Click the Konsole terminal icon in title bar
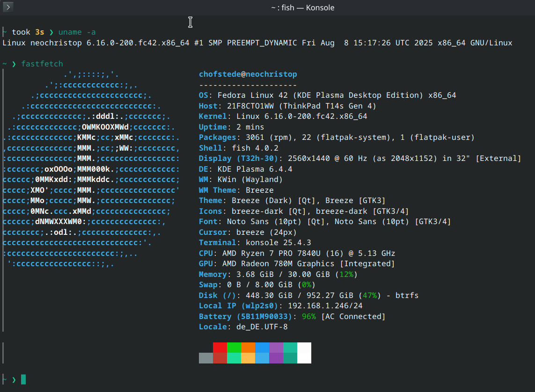 pyautogui.click(x=7, y=7)
